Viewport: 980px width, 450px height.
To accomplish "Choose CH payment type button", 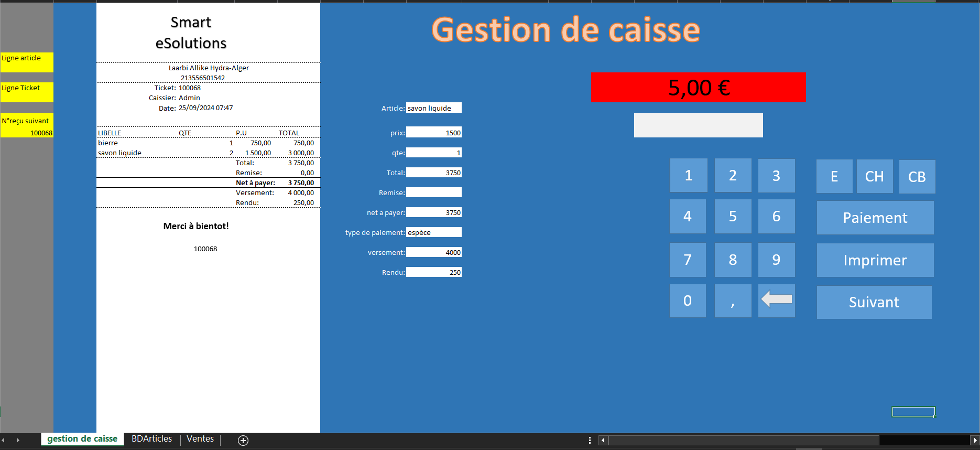I will 875,176.
